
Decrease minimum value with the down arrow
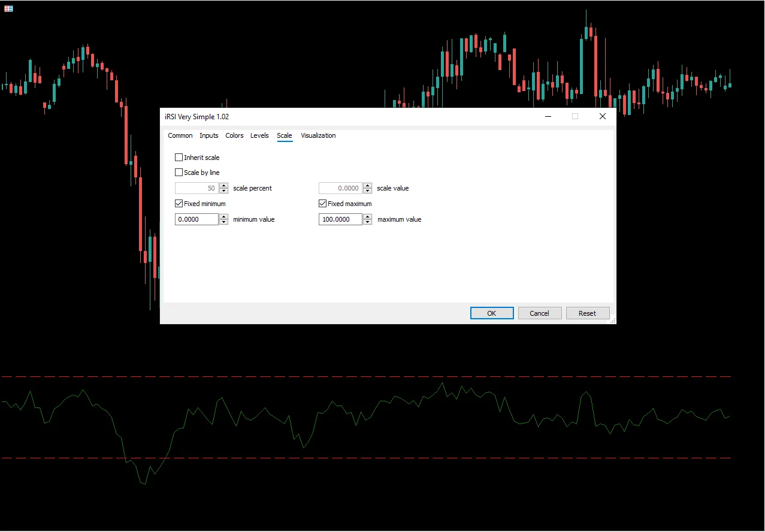(x=224, y=222)
